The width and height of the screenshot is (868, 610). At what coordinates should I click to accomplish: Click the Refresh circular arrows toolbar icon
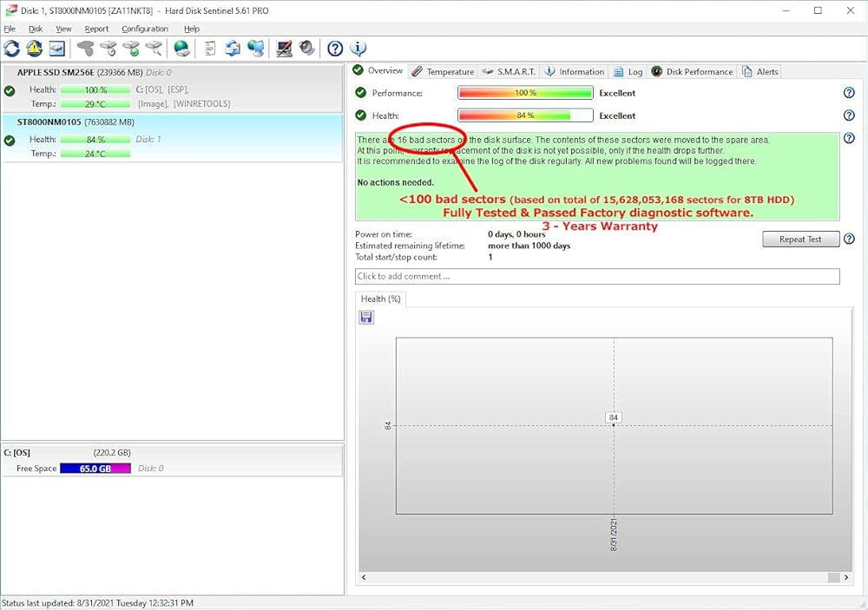click(11, 49)
